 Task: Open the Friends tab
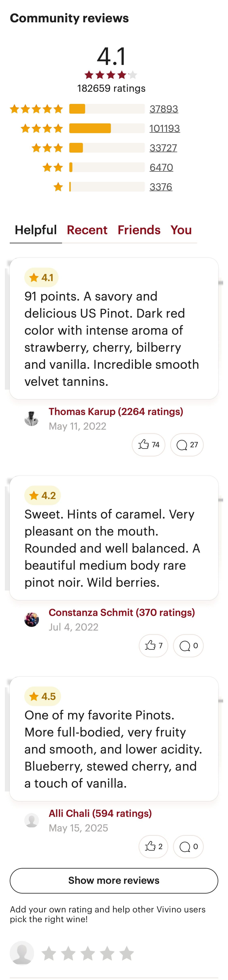pyautogui.click(x=139, y=230)
